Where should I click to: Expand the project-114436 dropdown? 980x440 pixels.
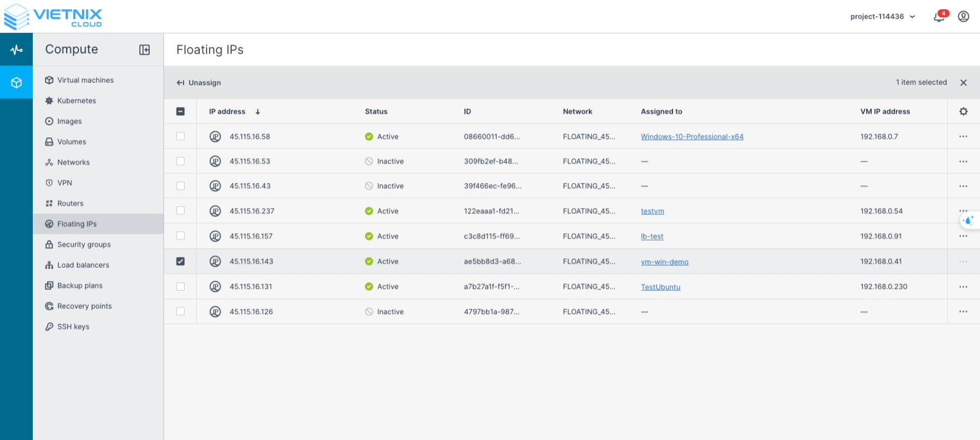[x=882, y=16]
